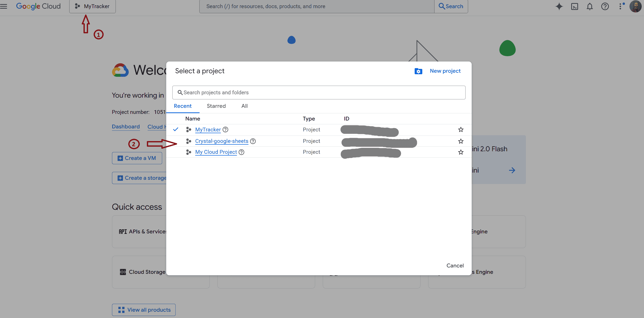Click the arrow on the Gemini card
This screenshot has height=318, width=644.
pyautogui.click(x=512, y=170)
